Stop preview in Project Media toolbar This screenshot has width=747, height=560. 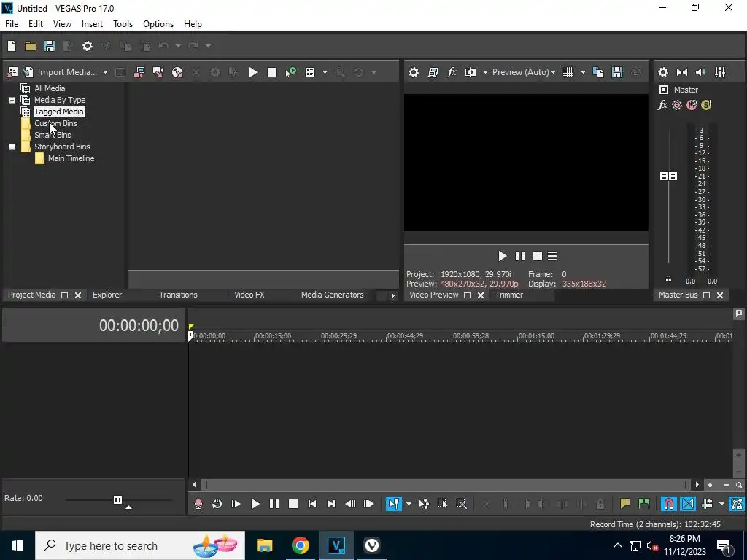click(x=272, y=72)
